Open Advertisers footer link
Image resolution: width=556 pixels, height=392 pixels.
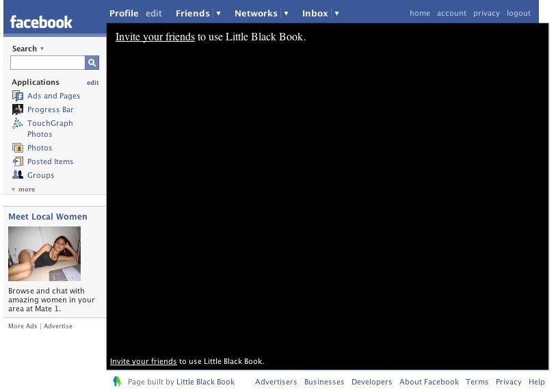click(276, 382)
